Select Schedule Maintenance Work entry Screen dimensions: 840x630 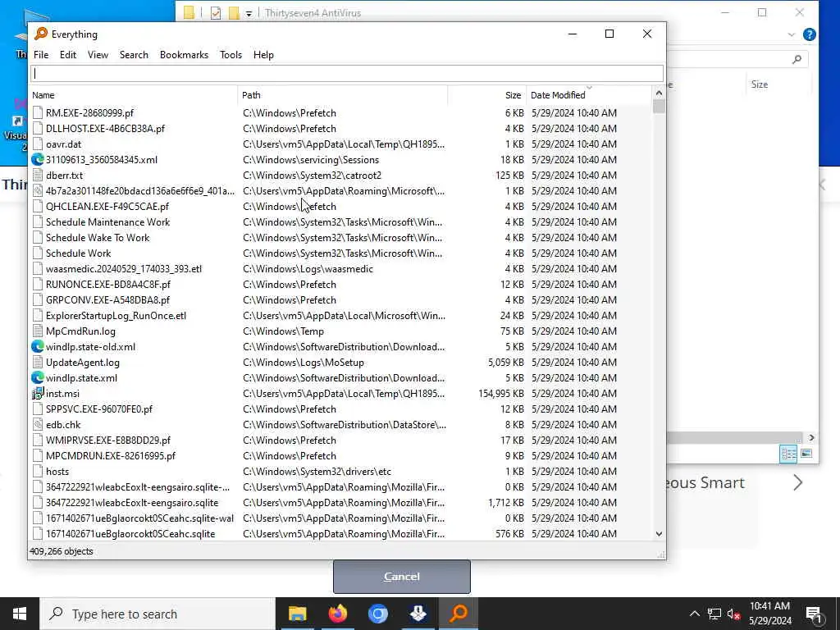107,221
